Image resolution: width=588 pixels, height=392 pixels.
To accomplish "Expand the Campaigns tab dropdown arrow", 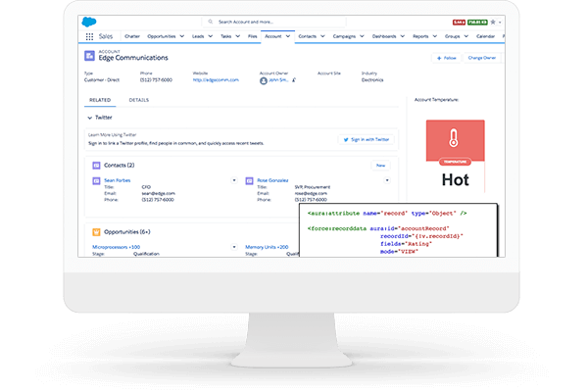I will click(362, 36).
